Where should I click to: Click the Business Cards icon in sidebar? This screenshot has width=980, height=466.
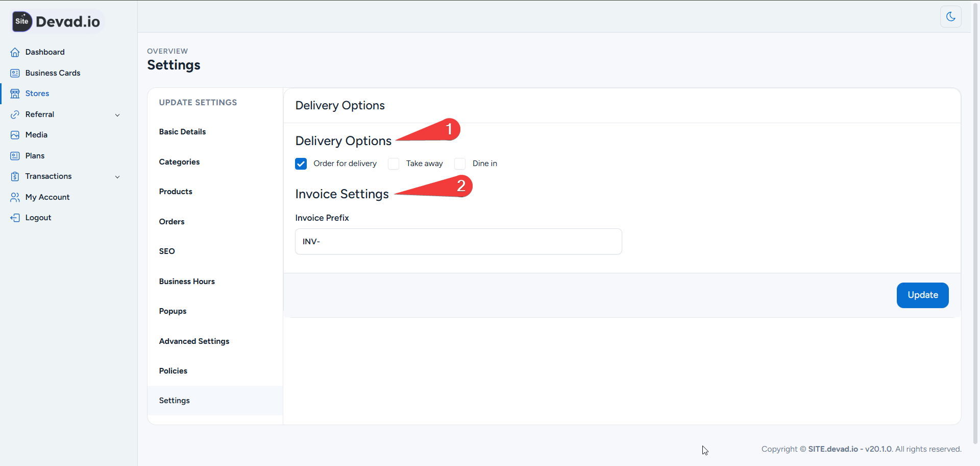click(15, 73)
